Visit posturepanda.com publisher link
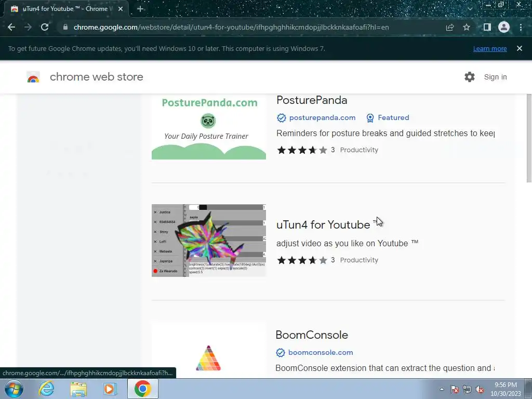 tap(322, 117)
